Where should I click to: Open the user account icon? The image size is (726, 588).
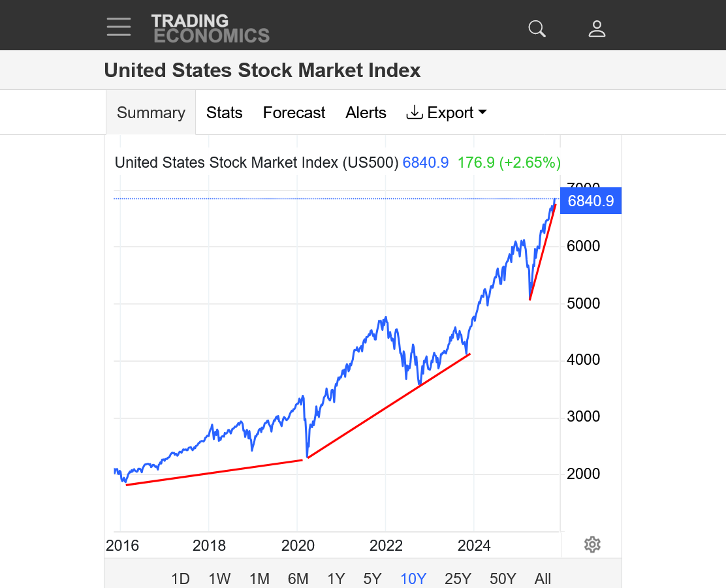click(x=597, y=29)
